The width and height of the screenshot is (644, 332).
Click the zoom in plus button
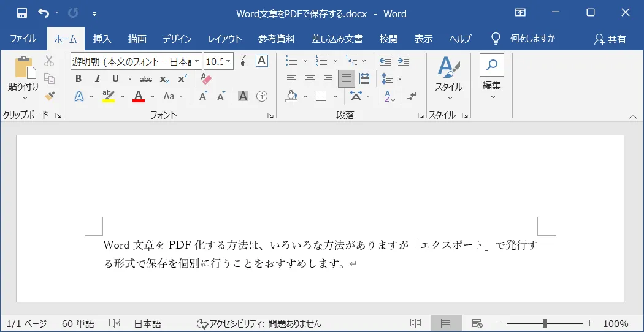point(590,323)
